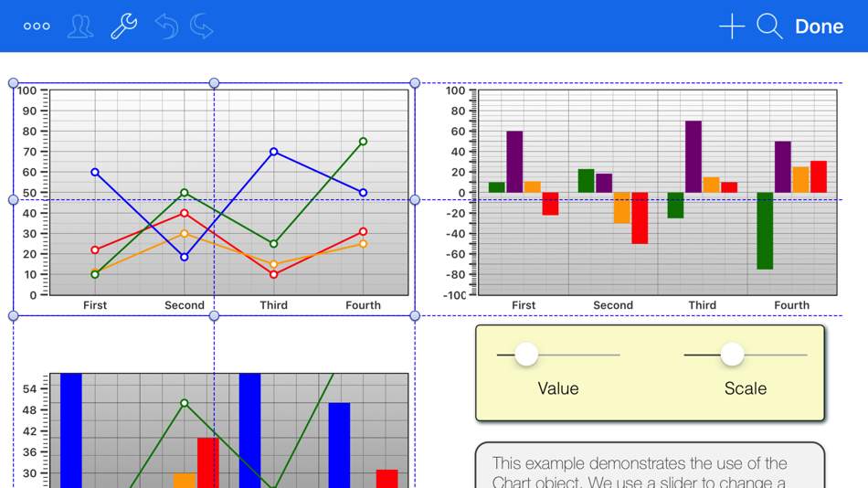Click 'Fourth' label under the line chart

pyautogui.click(x=363, y=305)
